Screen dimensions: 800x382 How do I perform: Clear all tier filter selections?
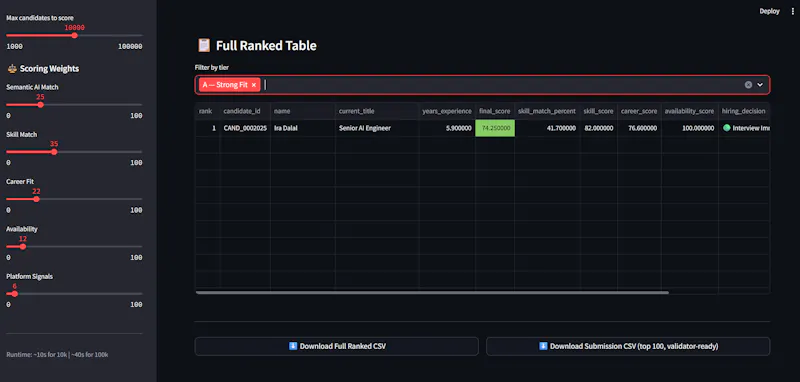(x=748, y=85)
